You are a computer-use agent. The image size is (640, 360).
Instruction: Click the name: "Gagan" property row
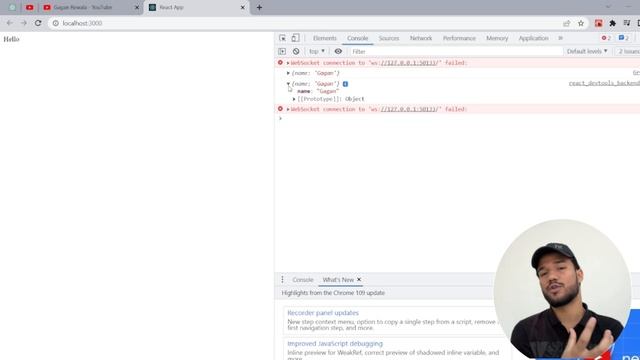318,91
